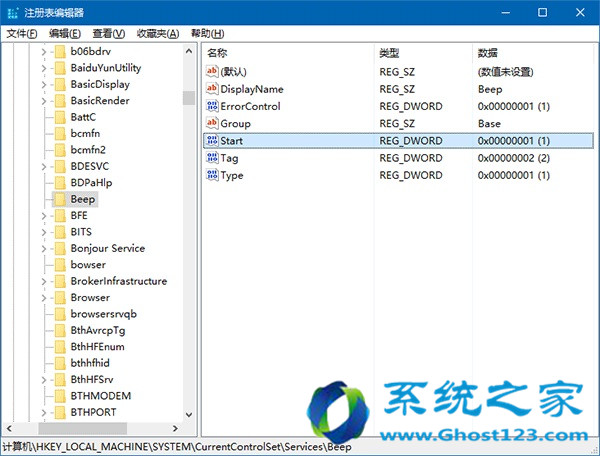Click the BattC folder icon in tree
600x456 pixels.
pos(59,117)
